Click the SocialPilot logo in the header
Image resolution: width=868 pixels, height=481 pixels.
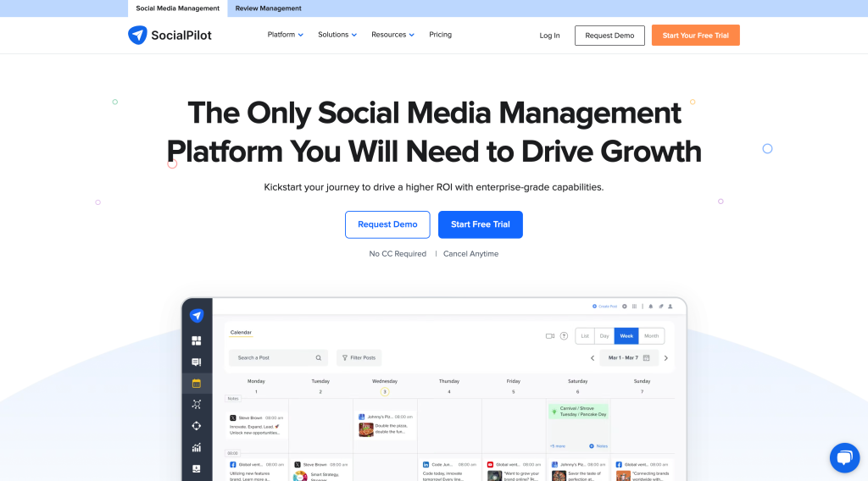tap(170, 36)
